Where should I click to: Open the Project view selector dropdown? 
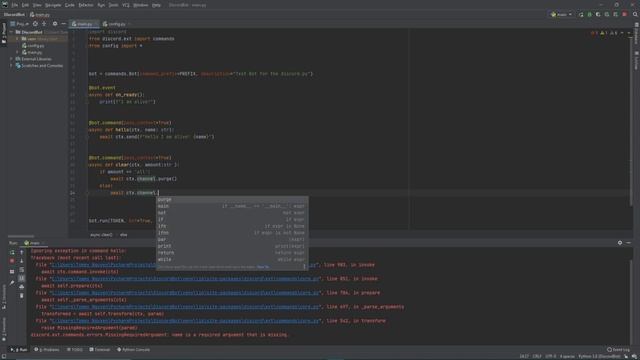(20, 24)
